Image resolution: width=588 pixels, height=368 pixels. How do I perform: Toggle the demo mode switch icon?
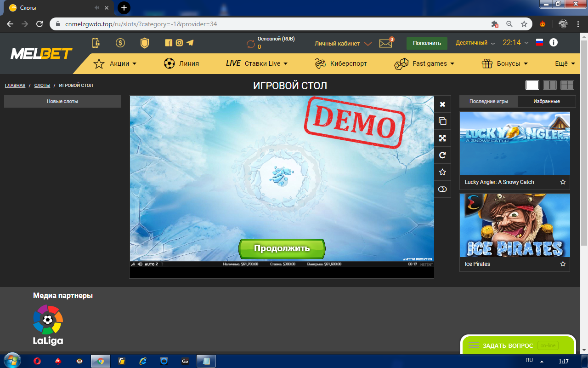(x=442, y=189)
